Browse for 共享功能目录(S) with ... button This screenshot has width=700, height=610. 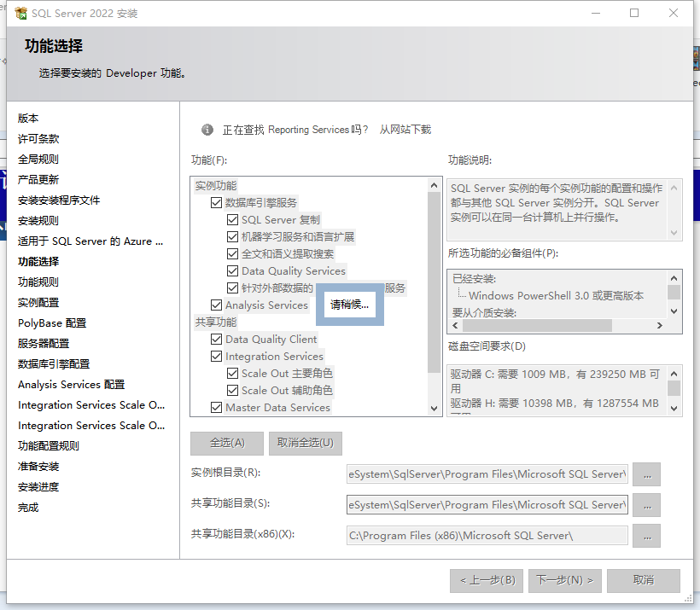pos(647,505)
